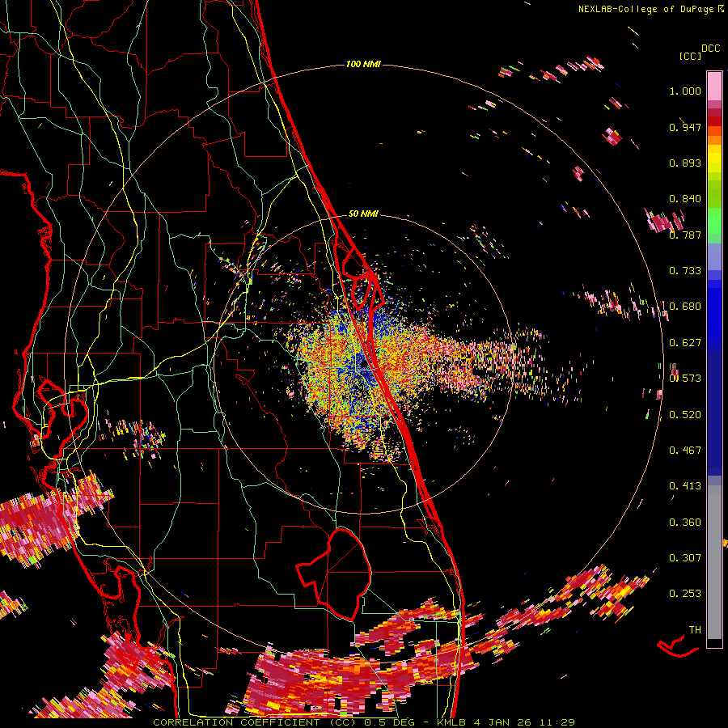
Task: Click the DCC label above the color scale
Action: tap(710, 49)
